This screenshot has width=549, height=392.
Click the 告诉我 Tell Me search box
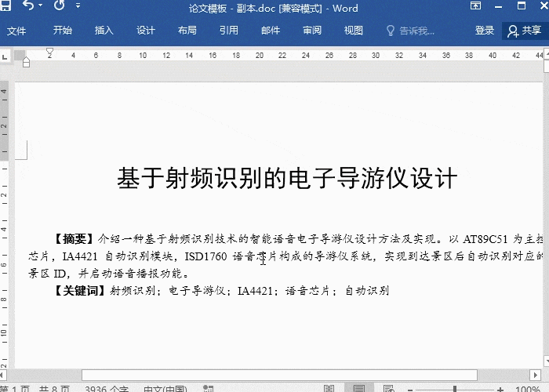coord(416,31)
